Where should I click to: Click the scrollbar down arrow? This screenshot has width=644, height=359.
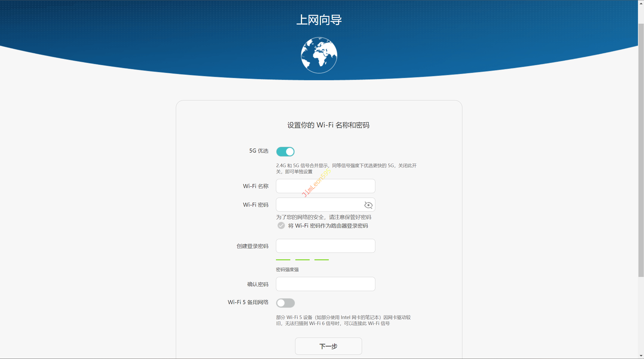[x=641, y=356]
